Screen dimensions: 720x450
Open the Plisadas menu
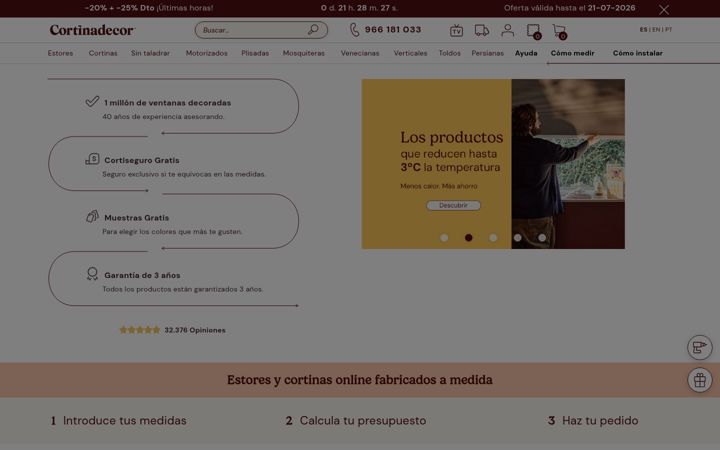[x=255, y=53]
